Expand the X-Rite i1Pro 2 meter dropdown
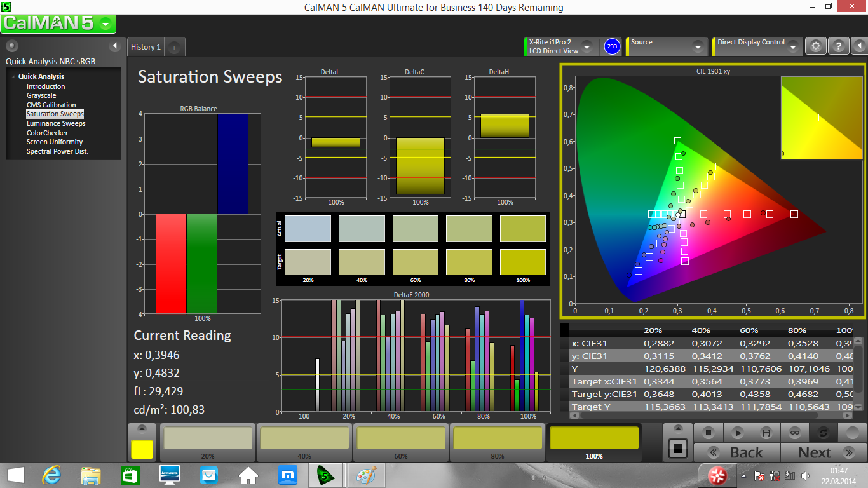Viewport: 868px width, 488px height. coord(587,46)
